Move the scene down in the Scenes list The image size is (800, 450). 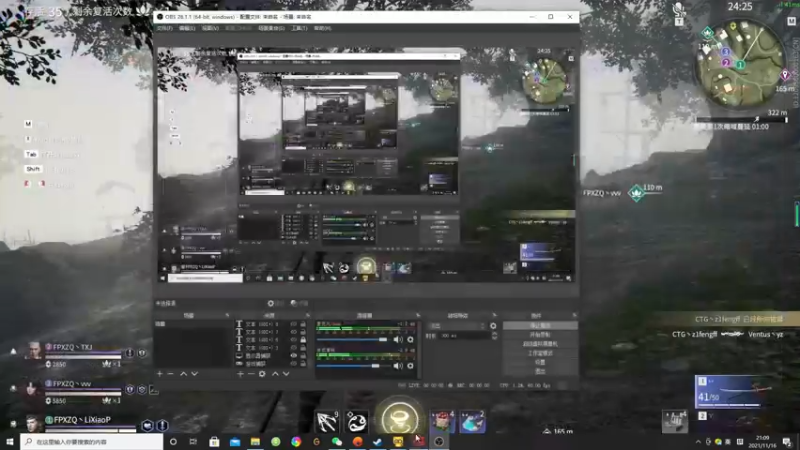pyautogui.click(x=194, y=374)
